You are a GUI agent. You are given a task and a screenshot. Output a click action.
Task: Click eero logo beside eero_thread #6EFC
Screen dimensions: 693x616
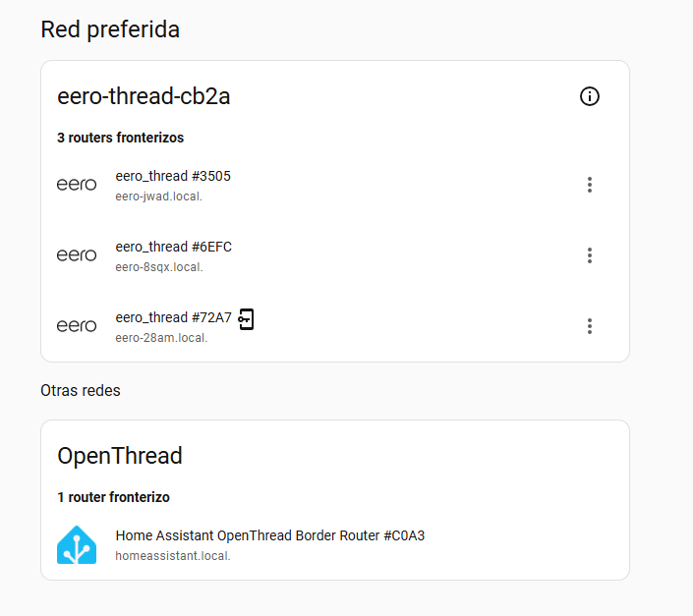[77, 255]
